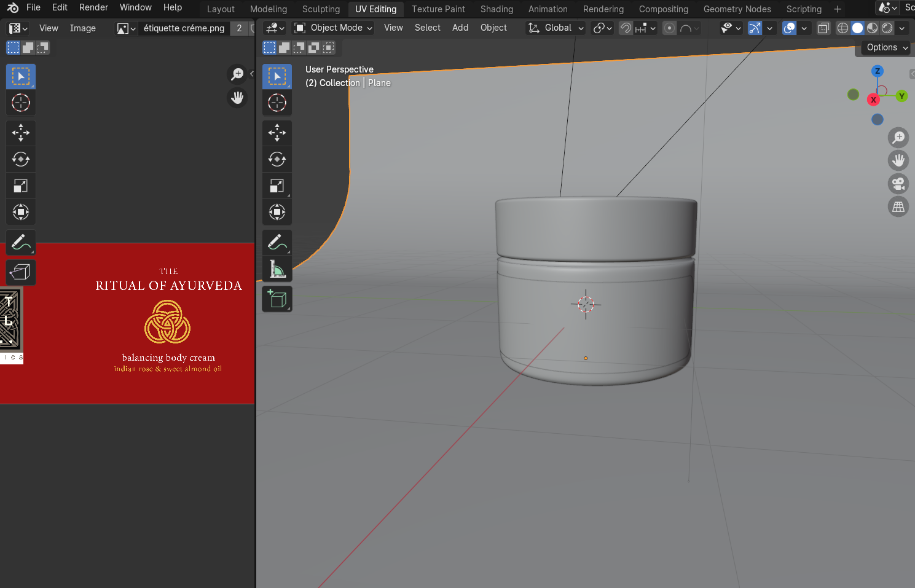Select the 3D Cursor tool in viewport

coord(277,103)
